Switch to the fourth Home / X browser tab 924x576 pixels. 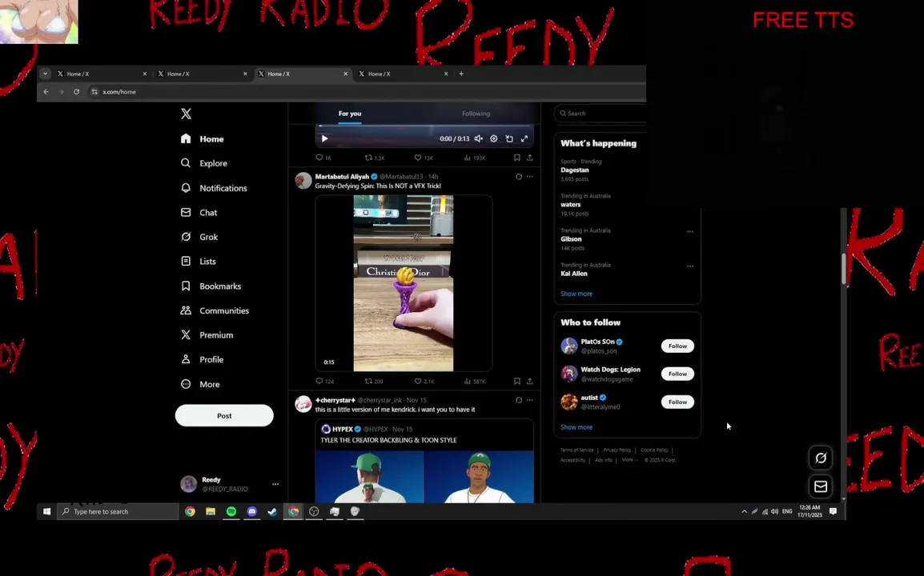click(404, 74)
